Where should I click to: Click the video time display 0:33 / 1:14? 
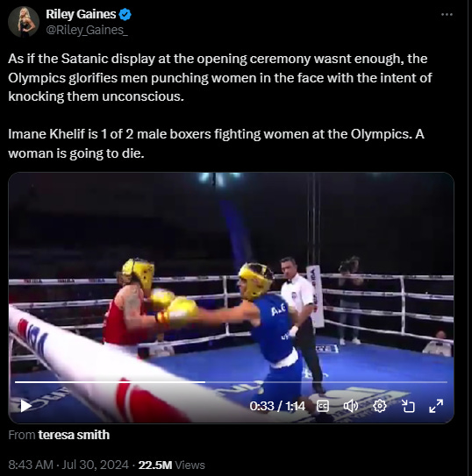pos(277,406)
